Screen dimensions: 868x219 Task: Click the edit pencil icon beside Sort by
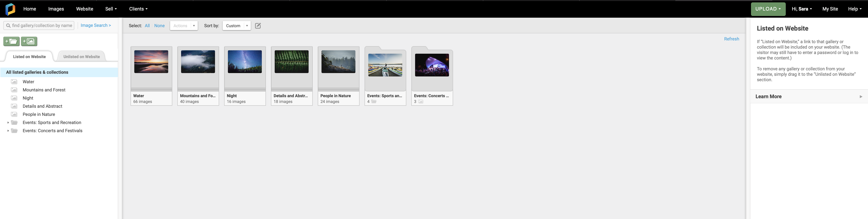tap(258, 26)
